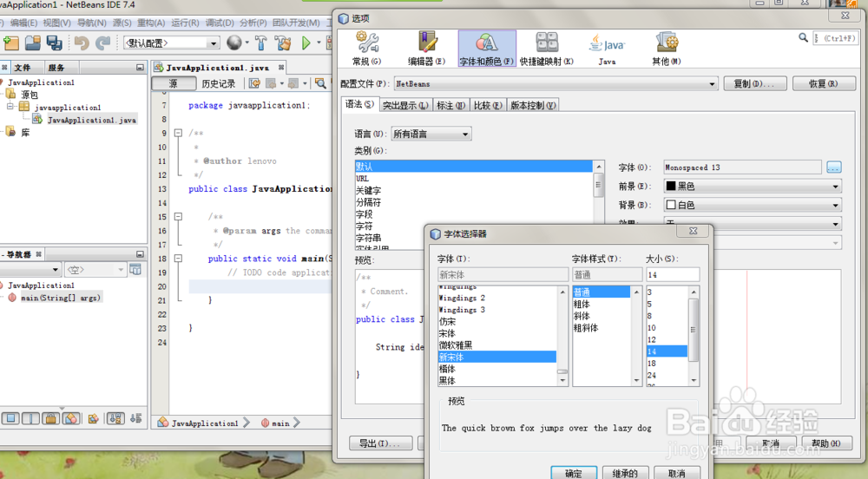Click the font size input field showing 14
The height and width of the screenshot is (479, 868).
[x=673, y=274]
